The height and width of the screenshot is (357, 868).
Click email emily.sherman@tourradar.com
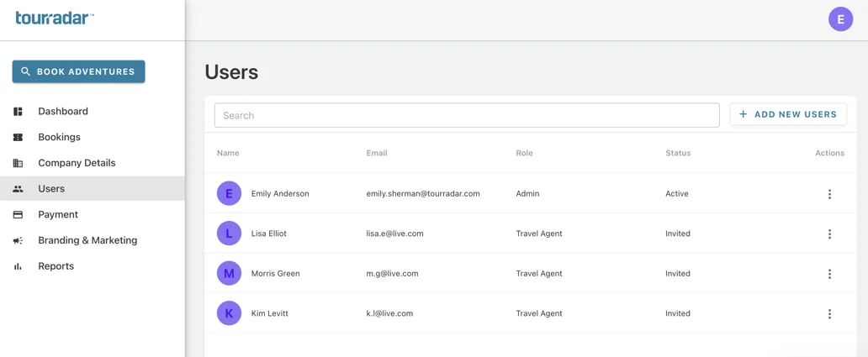423,193
